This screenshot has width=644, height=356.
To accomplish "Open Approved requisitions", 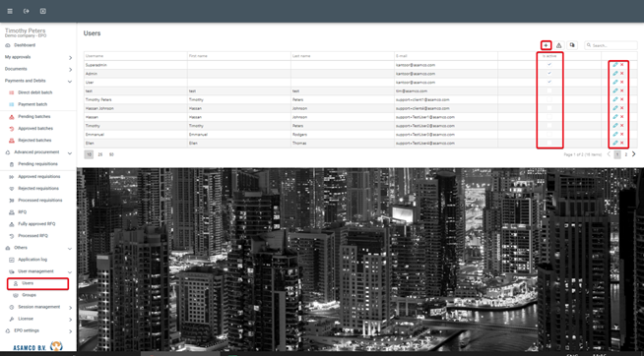I will pos(39,177).
